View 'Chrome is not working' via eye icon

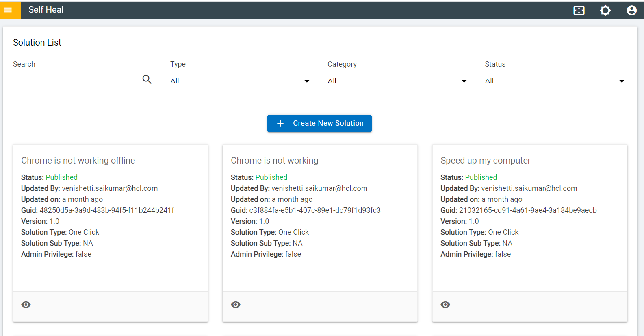pyautogui.click(x=236, y=305)
